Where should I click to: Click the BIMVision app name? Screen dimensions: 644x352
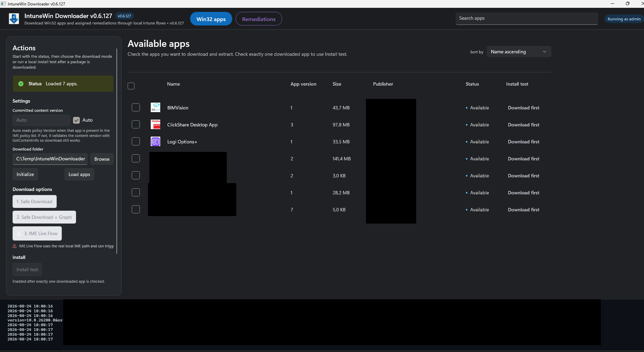(x=178, y=108)
